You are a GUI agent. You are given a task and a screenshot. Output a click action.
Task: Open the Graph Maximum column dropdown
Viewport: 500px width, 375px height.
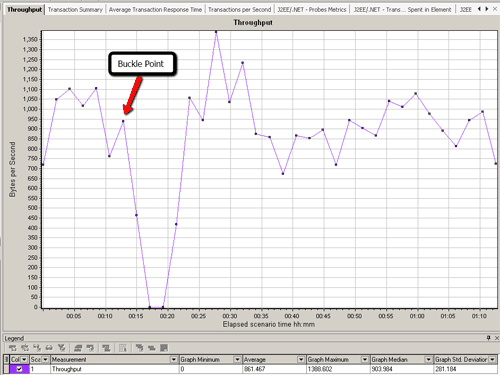coord(365,360)
